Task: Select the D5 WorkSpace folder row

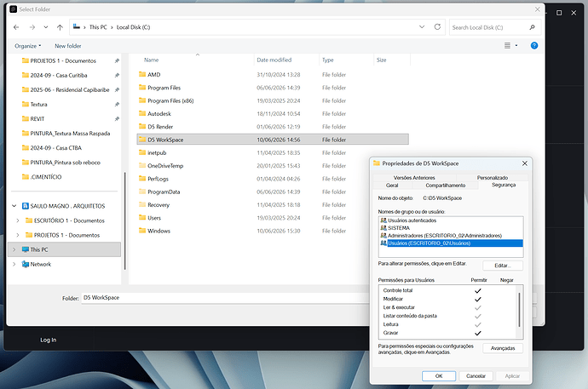Action: 273,140
